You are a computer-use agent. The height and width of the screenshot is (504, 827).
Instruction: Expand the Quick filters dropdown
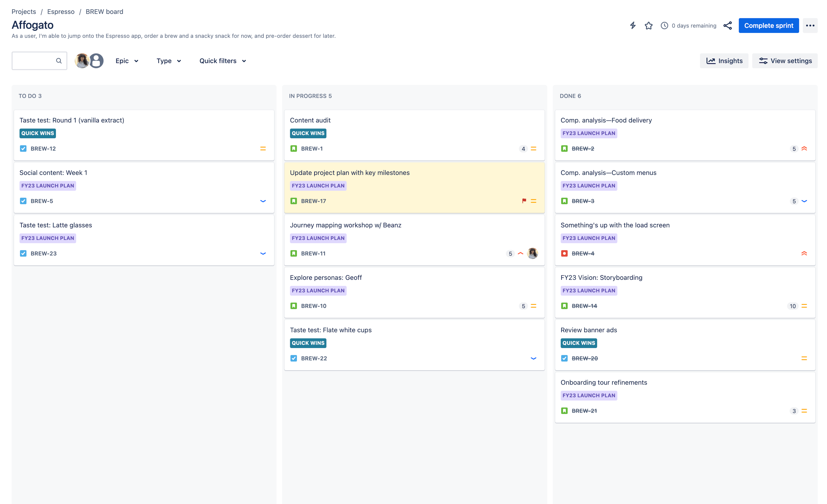223,61
